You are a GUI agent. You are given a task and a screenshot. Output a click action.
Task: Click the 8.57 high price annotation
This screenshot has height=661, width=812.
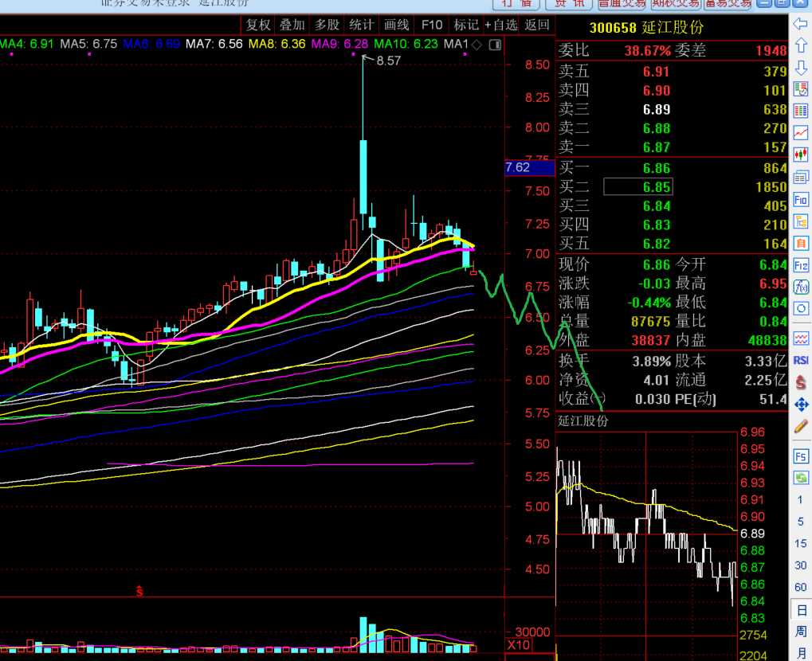click(388, 61)
